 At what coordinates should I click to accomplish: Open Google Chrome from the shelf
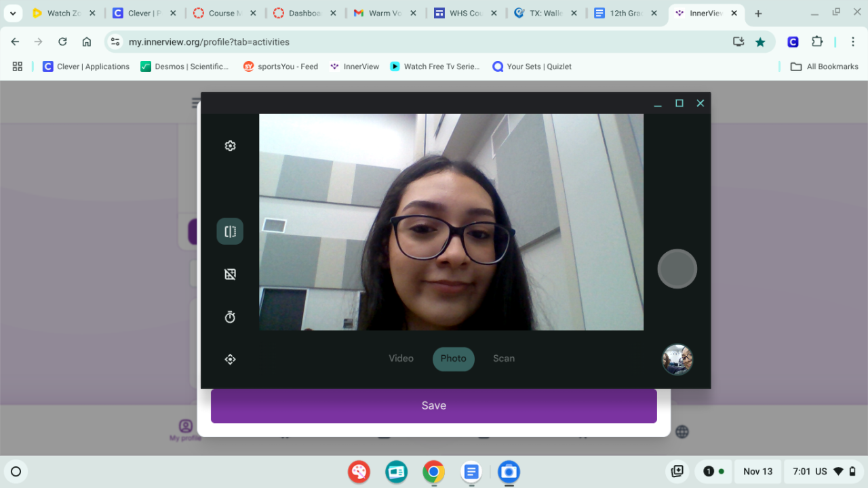(433, 472)
